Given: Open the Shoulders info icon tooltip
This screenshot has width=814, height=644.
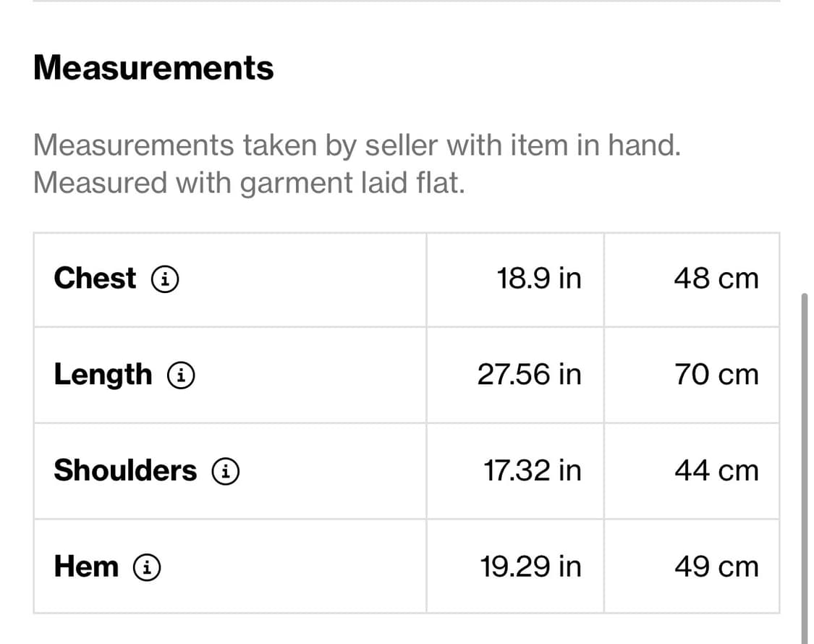Looking at the screenshot, I should (225, 470).
